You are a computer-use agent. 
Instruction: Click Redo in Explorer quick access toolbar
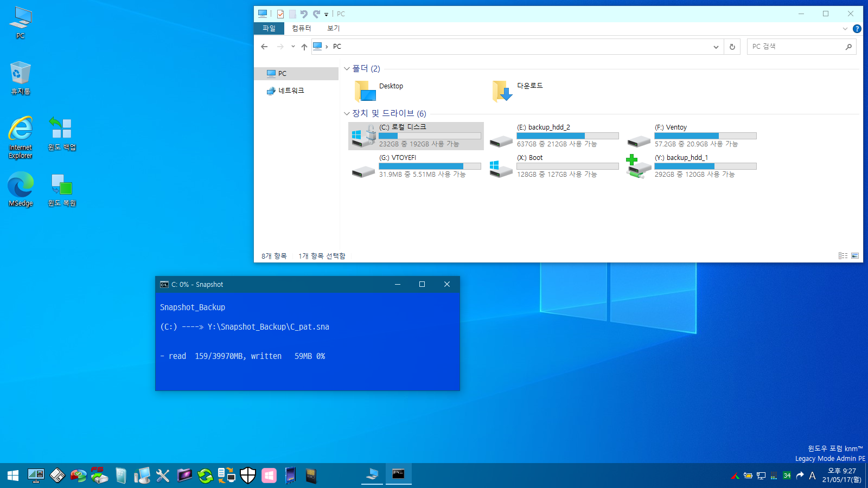pos(316,14)
